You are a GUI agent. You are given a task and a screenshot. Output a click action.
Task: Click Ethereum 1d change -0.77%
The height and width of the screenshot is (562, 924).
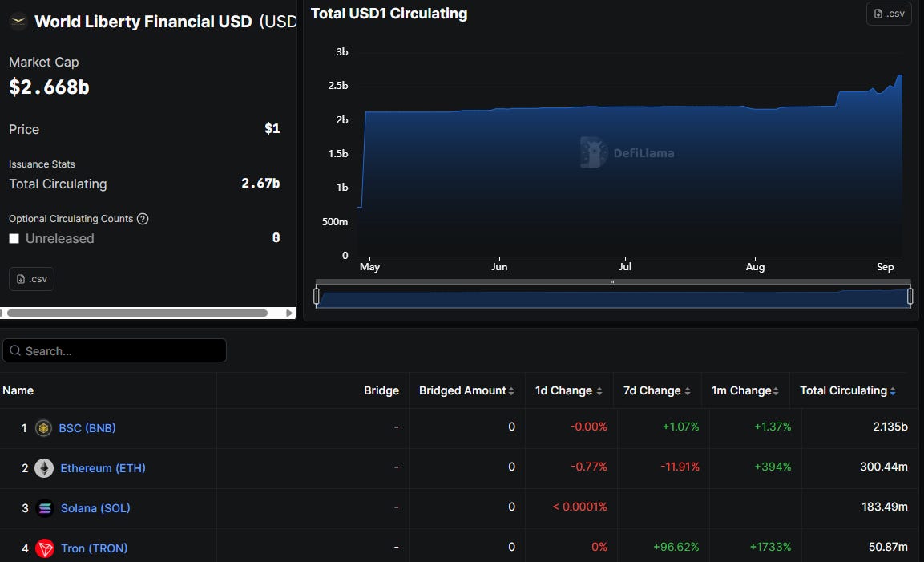coord(589,467)
